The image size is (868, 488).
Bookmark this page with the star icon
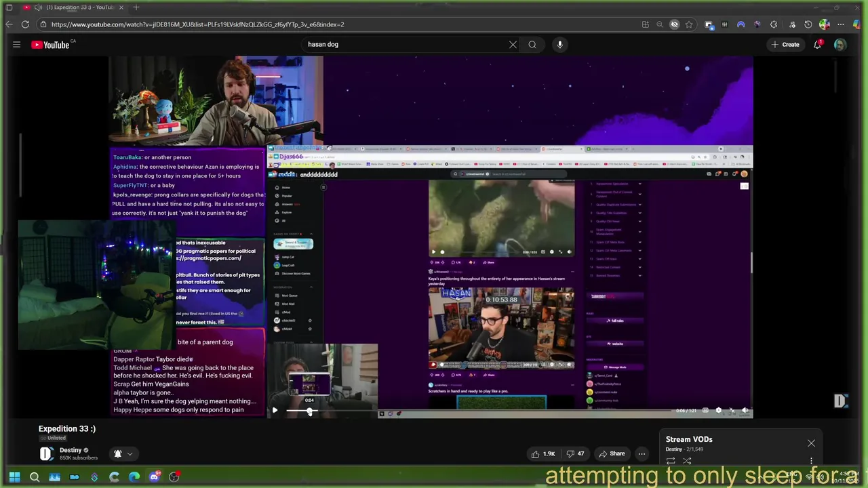(x=689, y=24)
